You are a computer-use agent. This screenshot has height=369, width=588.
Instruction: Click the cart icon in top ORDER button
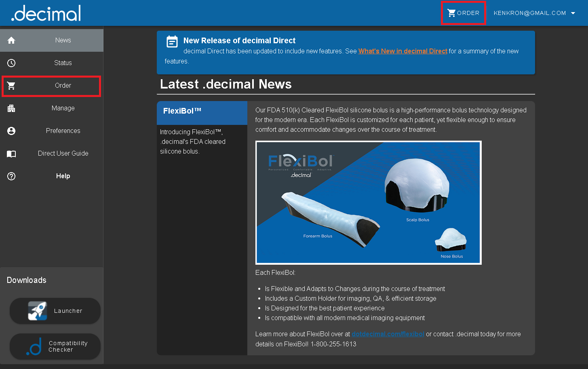[x=451, y=13]
